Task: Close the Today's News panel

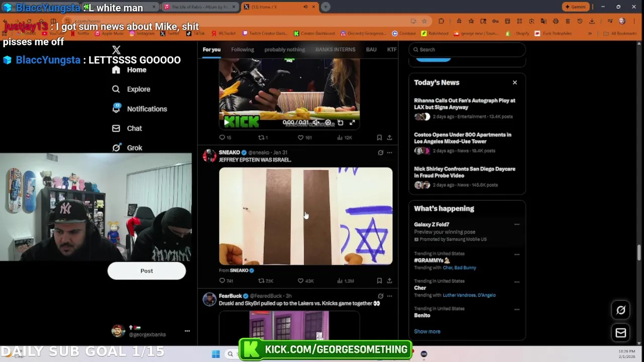Action: 515,82
